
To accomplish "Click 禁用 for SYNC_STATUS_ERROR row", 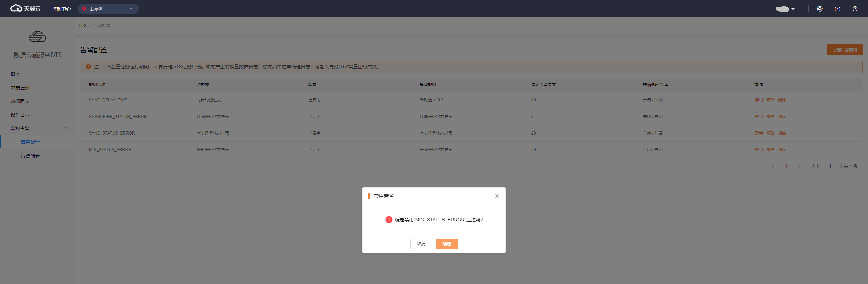I will 758,133.
